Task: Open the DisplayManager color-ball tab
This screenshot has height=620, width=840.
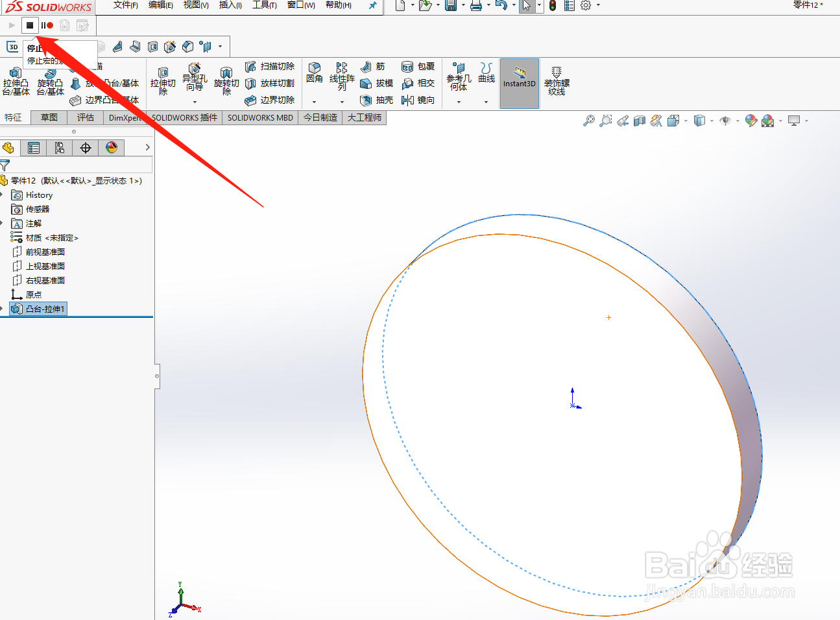Action: tap(112, 148)
